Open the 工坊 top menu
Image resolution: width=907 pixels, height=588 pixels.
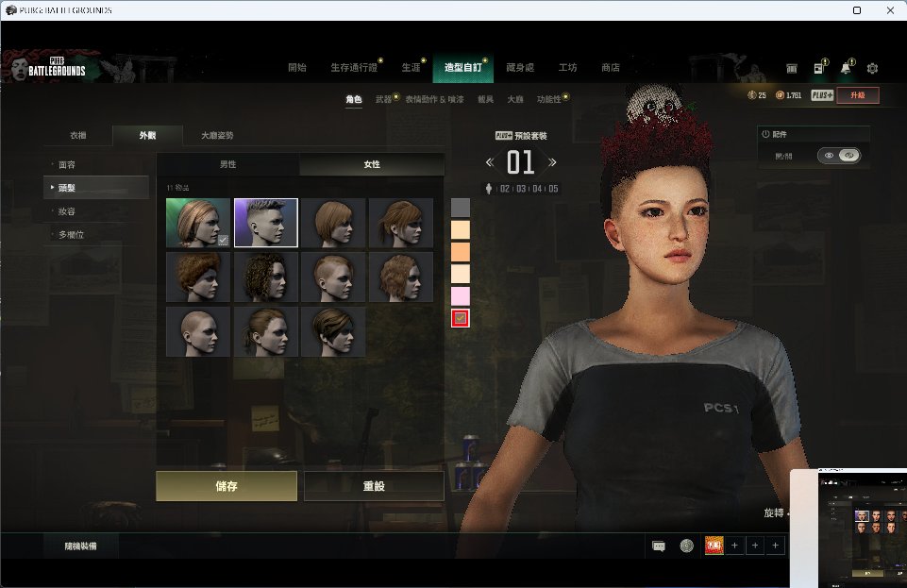(567, 68)
